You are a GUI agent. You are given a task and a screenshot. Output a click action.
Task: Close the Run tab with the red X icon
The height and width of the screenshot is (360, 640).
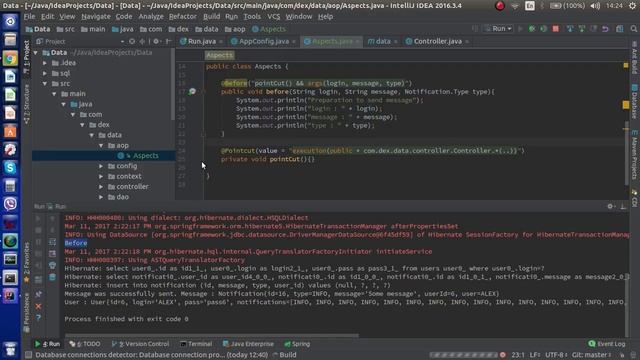click(x=38, y=306)
